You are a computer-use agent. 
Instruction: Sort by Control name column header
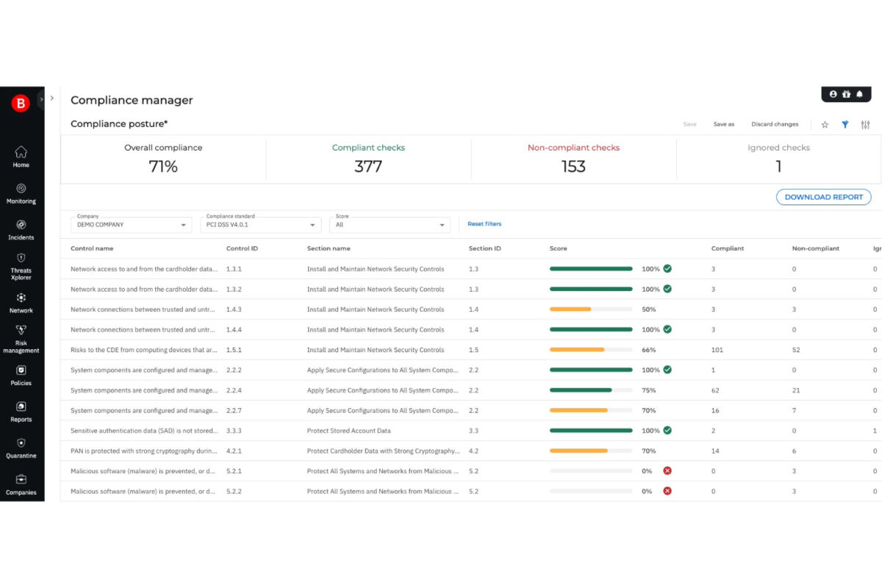point(92,248)
